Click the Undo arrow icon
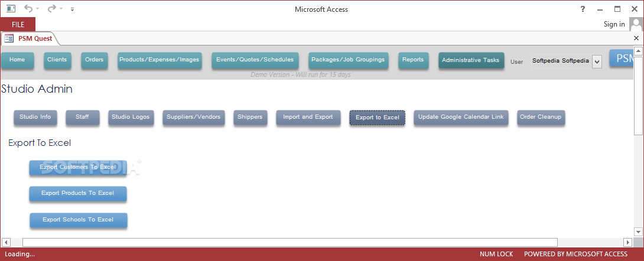644x261 pixels. (28, 9)
